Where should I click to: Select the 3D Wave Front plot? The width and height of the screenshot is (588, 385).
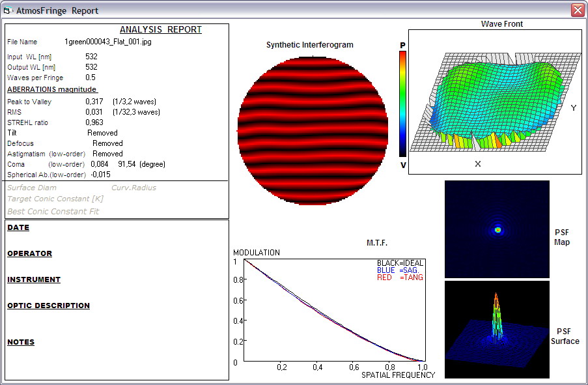coord(495,102)
